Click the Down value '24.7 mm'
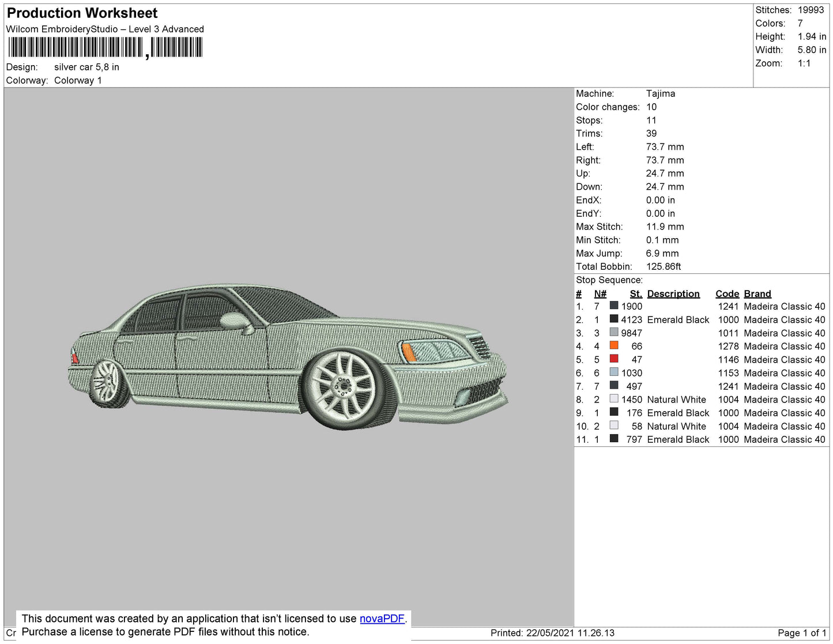833x644 pixels. pyautogui.click(x=665, y=186)
